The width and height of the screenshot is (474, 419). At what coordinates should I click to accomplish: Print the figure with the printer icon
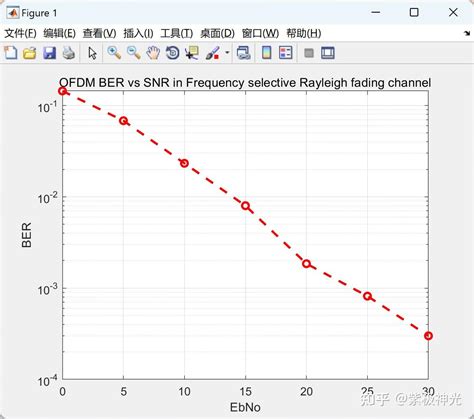pyautogui.click(x=69, y=53)
